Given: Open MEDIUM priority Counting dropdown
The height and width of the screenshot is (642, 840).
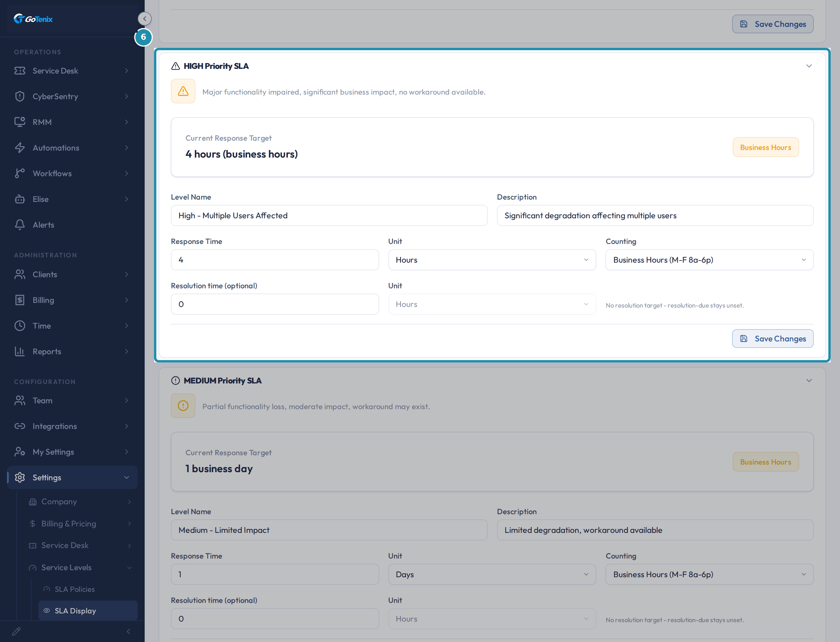Looking at the screenshot, I should [x=709, y=574].
